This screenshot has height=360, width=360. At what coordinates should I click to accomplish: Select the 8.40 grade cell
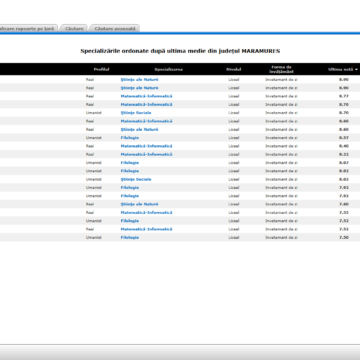tap(344, 146)
